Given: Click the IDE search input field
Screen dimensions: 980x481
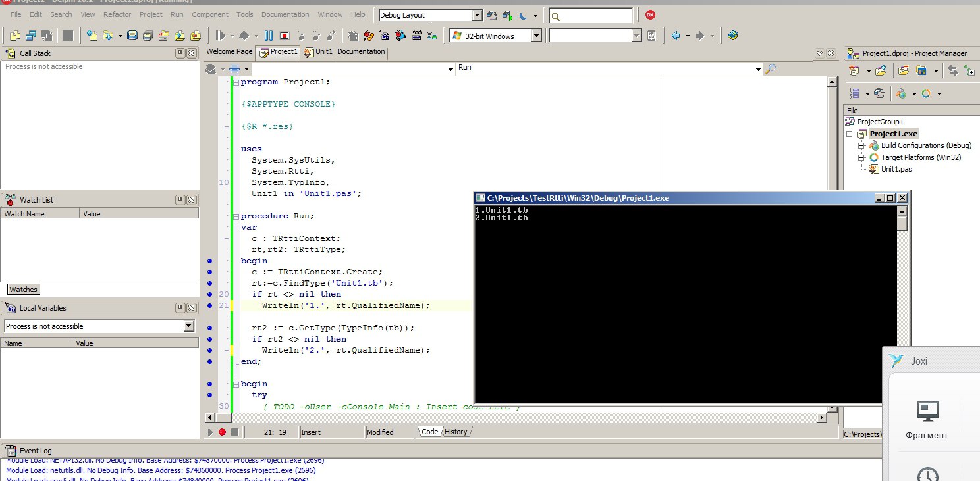Looking at the screenshot, I should coord(591,15).
